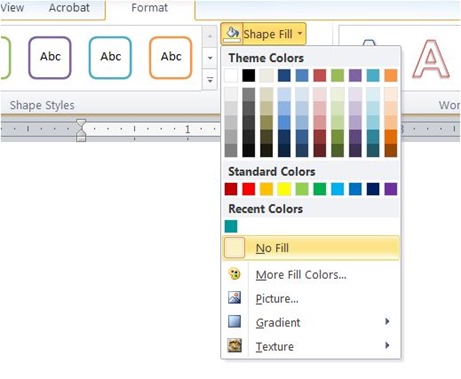Select standard color purple
461x379 pixels.
point(391,189)
